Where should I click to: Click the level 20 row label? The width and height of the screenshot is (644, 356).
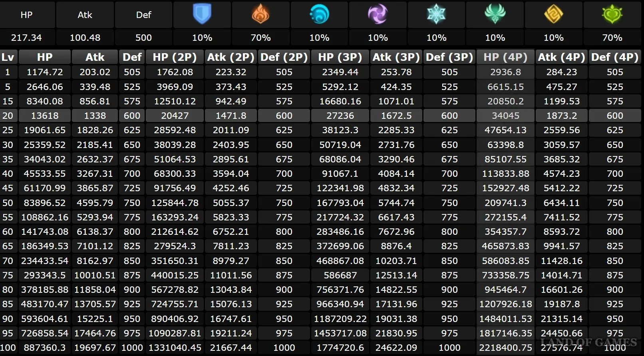8,116
